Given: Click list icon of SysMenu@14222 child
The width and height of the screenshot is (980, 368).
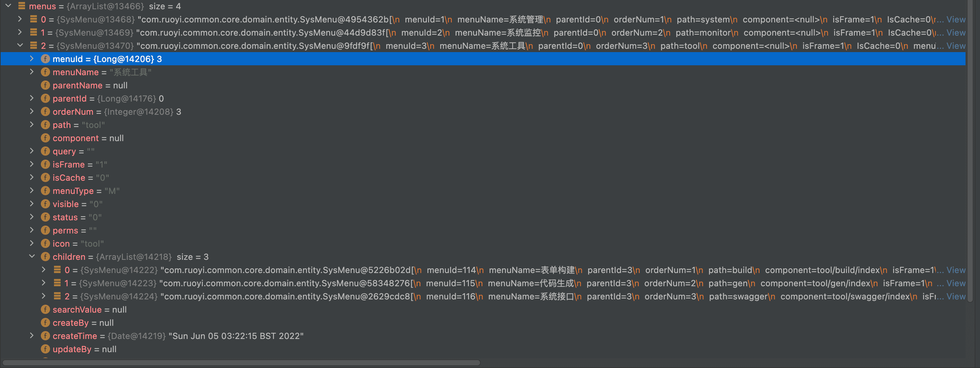Looking at the screenshot, I should pyautogui.click(x=57, y=270).
